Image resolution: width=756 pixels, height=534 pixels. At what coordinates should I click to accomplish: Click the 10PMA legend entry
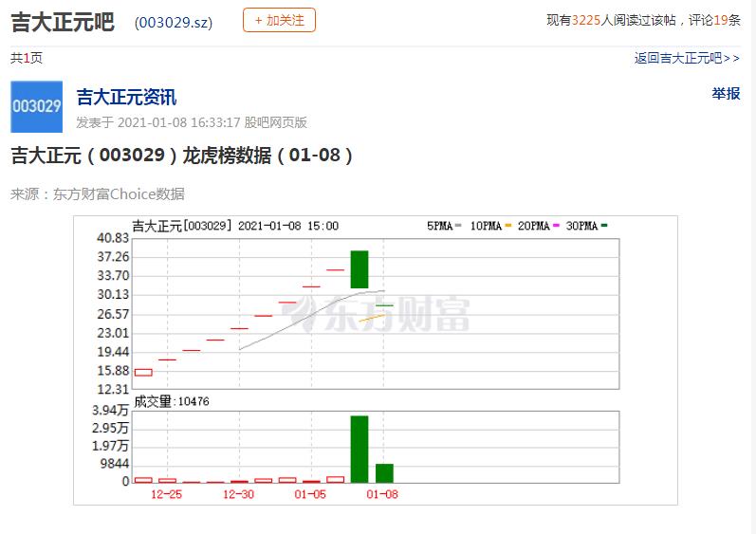coord(490,226)
